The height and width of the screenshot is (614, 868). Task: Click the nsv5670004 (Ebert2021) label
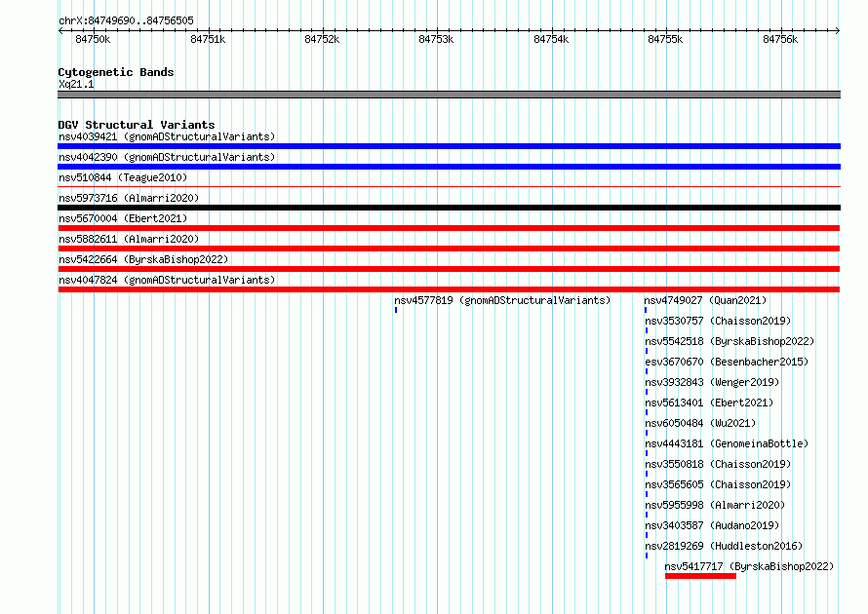(x=123, y=218)
